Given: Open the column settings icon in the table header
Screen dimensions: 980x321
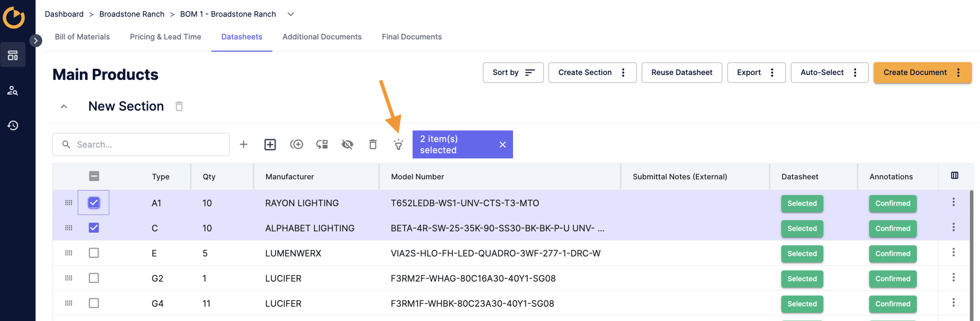Looking at the screenshot, I should tap(955, 175).
